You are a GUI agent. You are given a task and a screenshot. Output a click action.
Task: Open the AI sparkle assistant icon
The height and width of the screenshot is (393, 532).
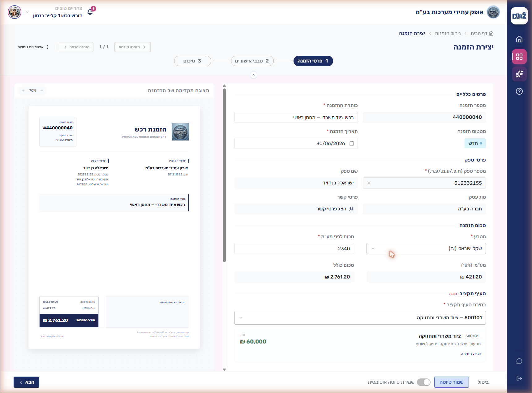[519, 74]
